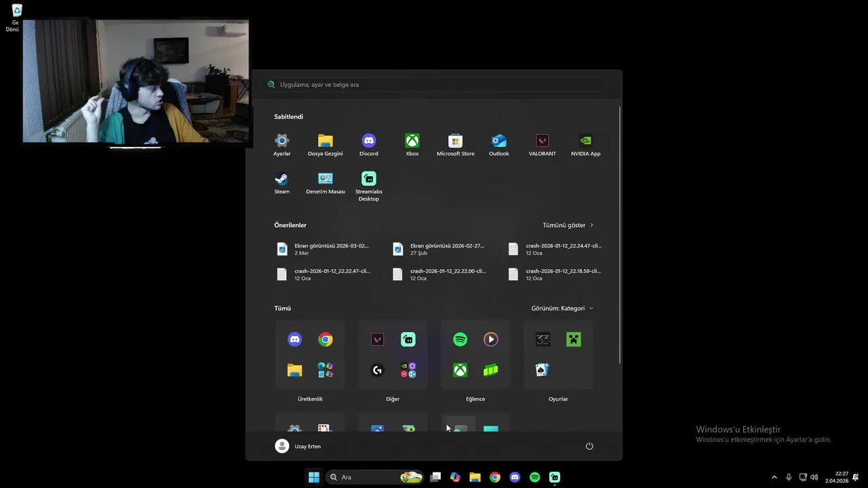The height and width of the screenshot is (488, 868).
Task: Open clock and date 22:27
Action: click(x=837, y=477)
